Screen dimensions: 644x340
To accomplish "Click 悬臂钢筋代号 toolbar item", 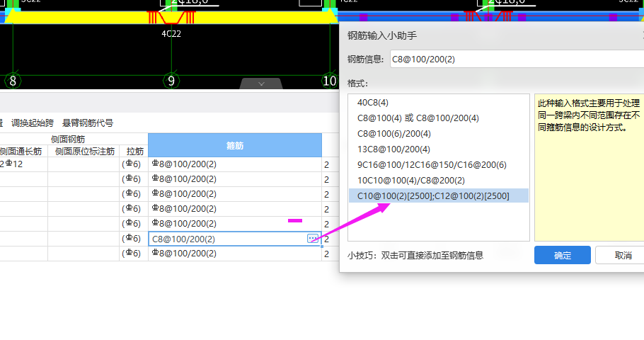I will [88, 123].
